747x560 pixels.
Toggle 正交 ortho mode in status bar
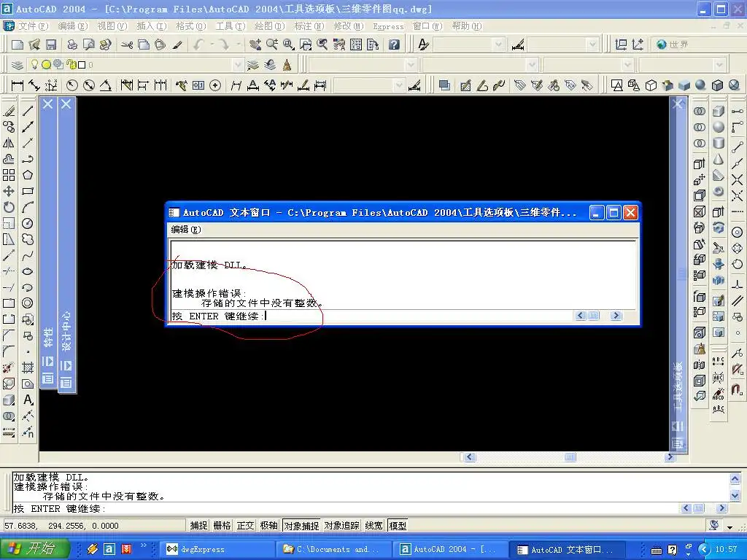point(245,525)
